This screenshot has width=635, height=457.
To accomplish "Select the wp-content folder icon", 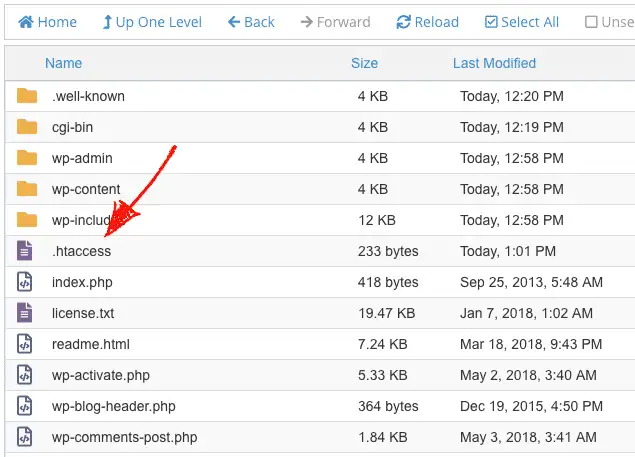I will 27,189.
